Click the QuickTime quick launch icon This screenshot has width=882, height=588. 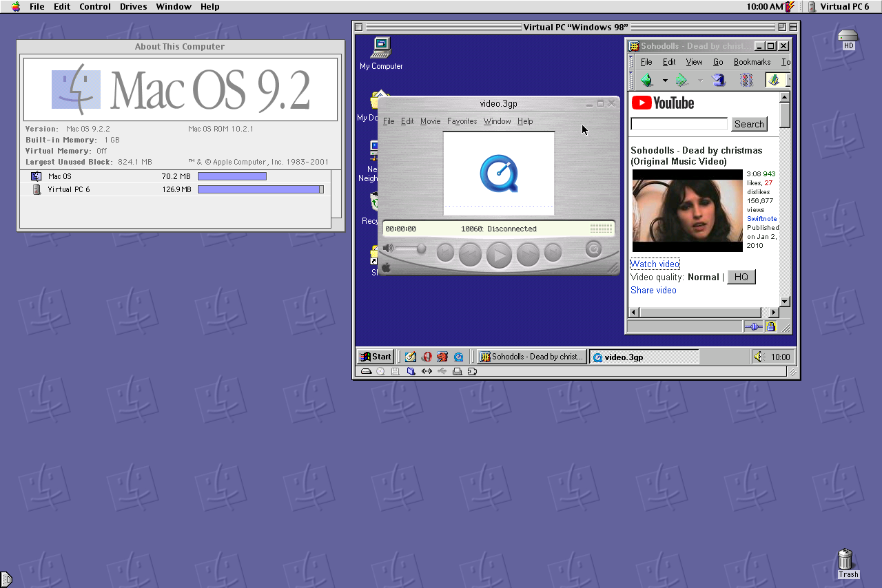(459, 357)
